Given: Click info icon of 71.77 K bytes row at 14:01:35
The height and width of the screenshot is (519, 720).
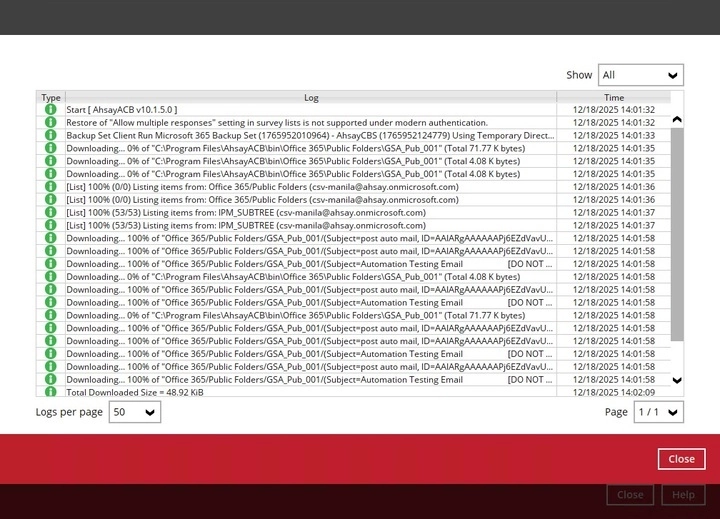Looking at the screenshot, I should (51, 148).
